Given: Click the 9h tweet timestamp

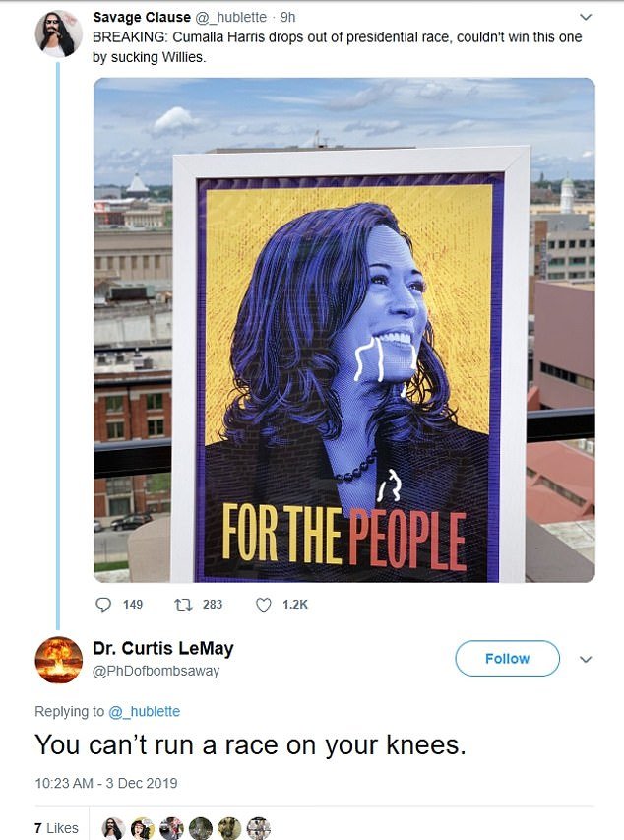Looking at the screenshot, I should click(x=287, y=17).
